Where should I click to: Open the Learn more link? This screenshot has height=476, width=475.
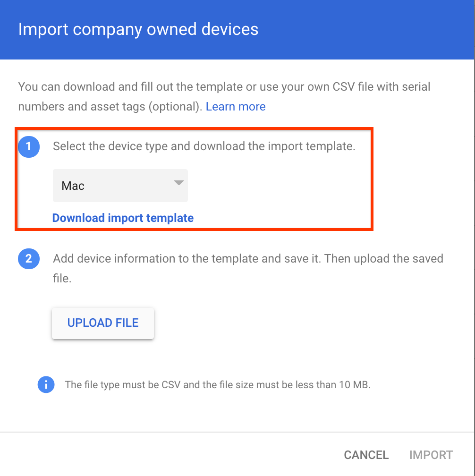point(236,107)
